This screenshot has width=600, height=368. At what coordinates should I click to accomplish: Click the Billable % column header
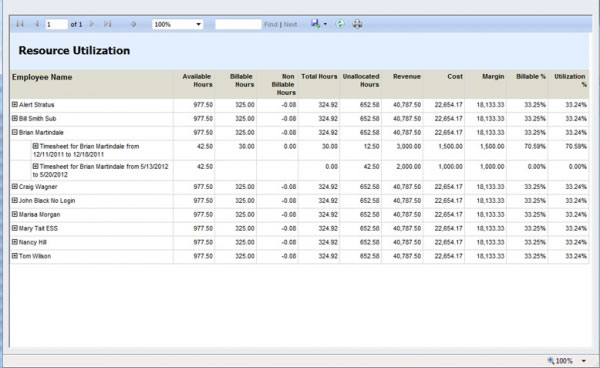click(x=531, y=77)
